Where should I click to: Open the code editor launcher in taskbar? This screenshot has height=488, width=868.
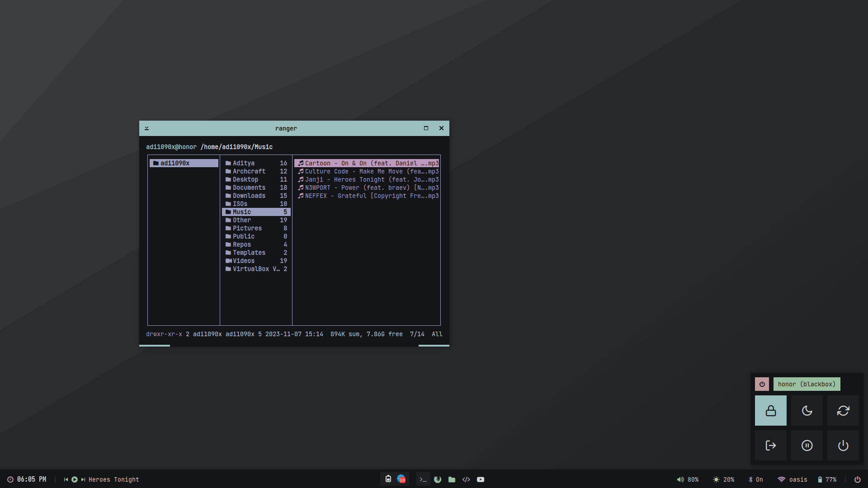point(466,479)
